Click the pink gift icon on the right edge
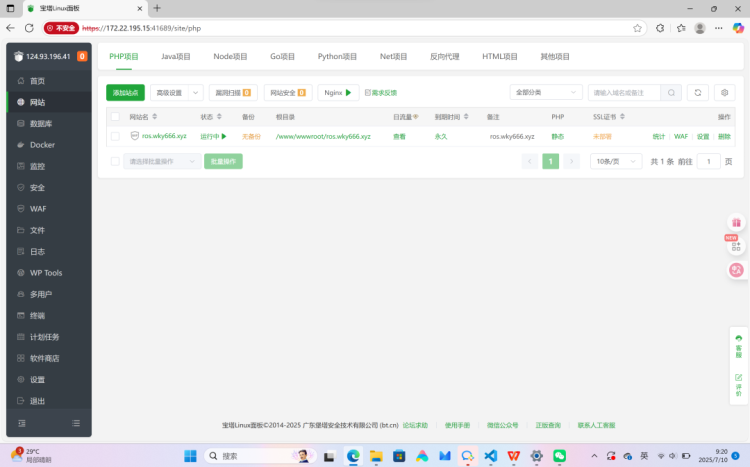This screenshot has height=467, width=750. [736, 223]
